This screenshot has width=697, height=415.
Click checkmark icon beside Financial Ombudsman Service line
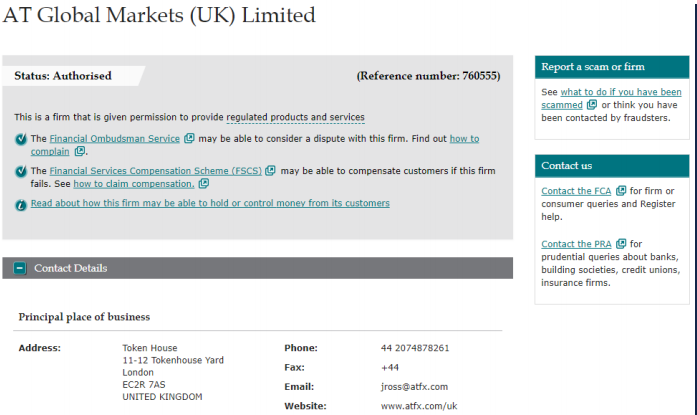(22, 139)
